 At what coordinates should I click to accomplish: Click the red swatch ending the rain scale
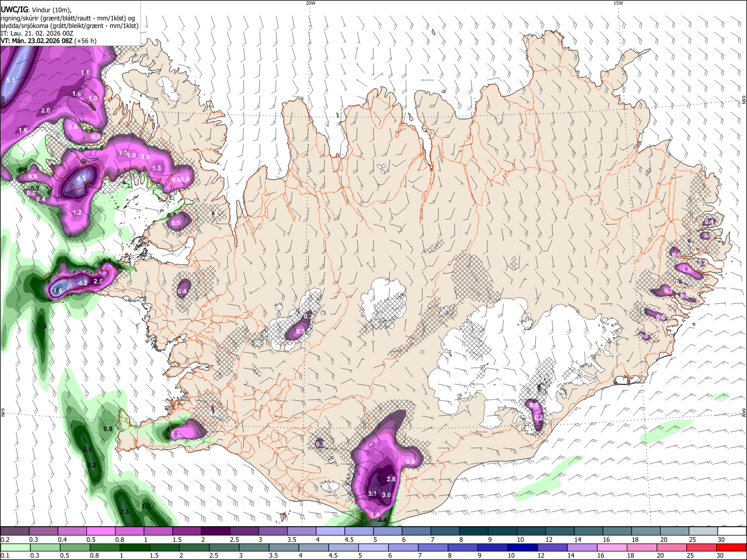732,547
